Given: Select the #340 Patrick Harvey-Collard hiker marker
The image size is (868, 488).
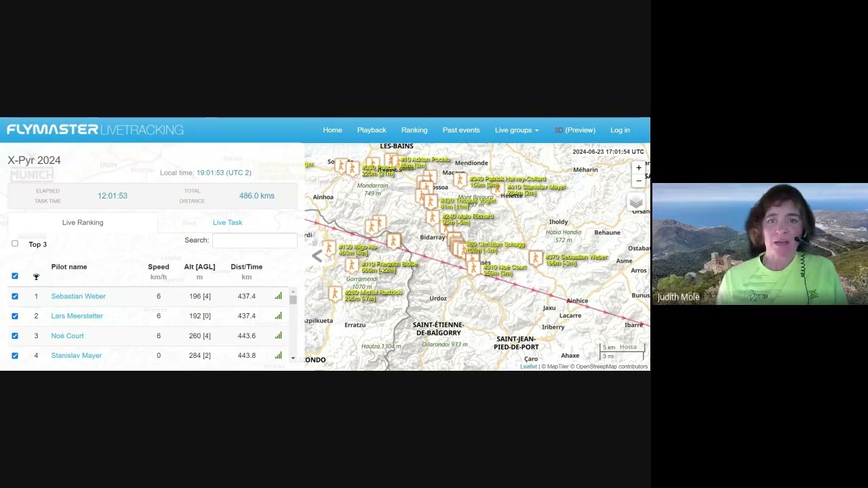Looking at the screenshot, I should (x=460, y=180).
